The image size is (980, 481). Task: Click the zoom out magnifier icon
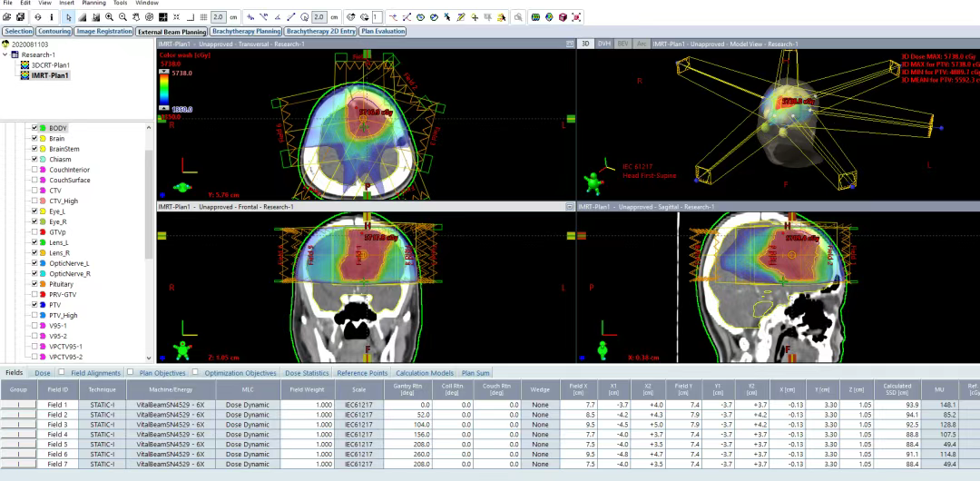(x=122, y=17)
